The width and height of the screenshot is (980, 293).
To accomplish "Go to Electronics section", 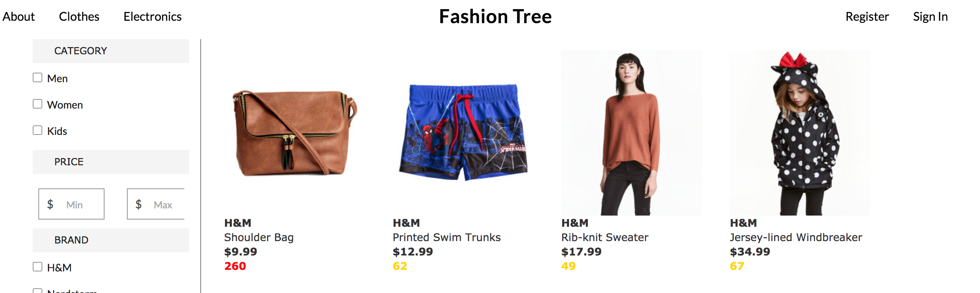I will [x=152, y=16].
